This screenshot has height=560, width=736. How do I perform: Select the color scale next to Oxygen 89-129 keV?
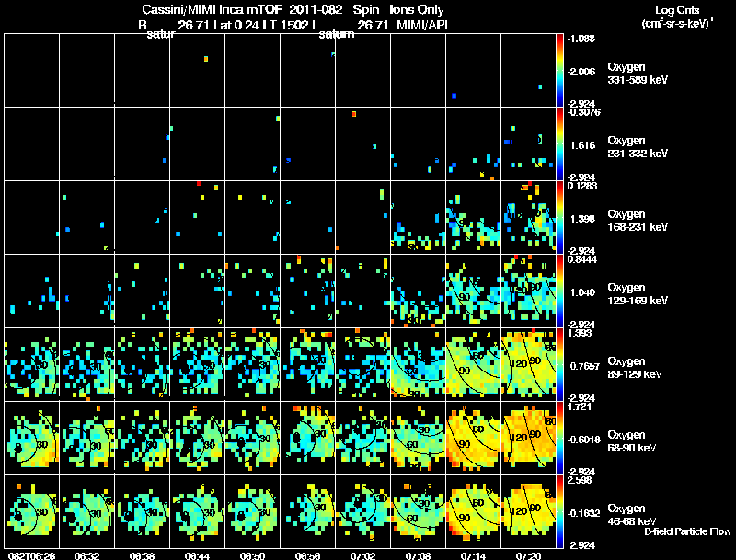point(559,364)
